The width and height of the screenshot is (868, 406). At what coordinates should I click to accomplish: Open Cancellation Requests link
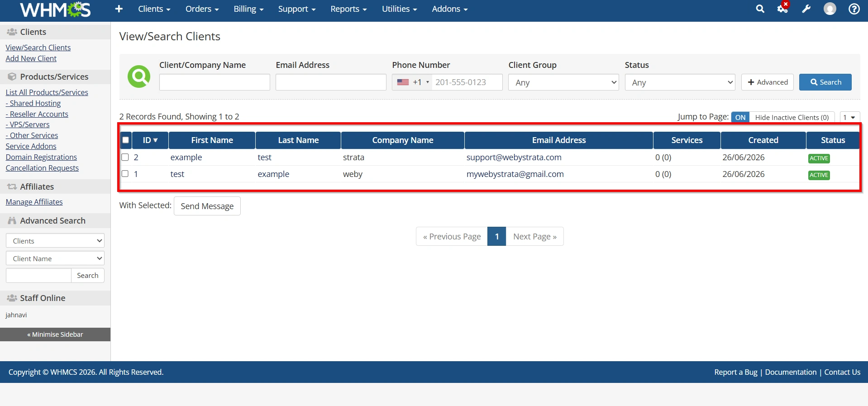[x=42, y=168]
